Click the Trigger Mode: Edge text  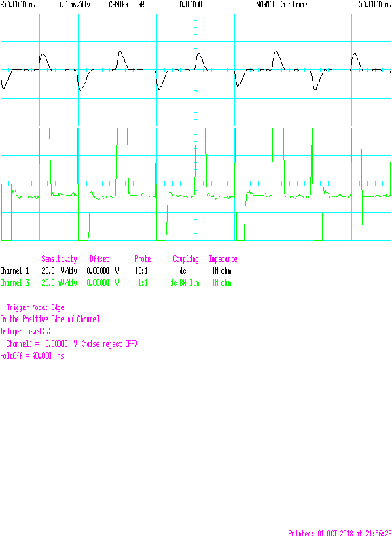pyautogui.click(x=35, y=307)
